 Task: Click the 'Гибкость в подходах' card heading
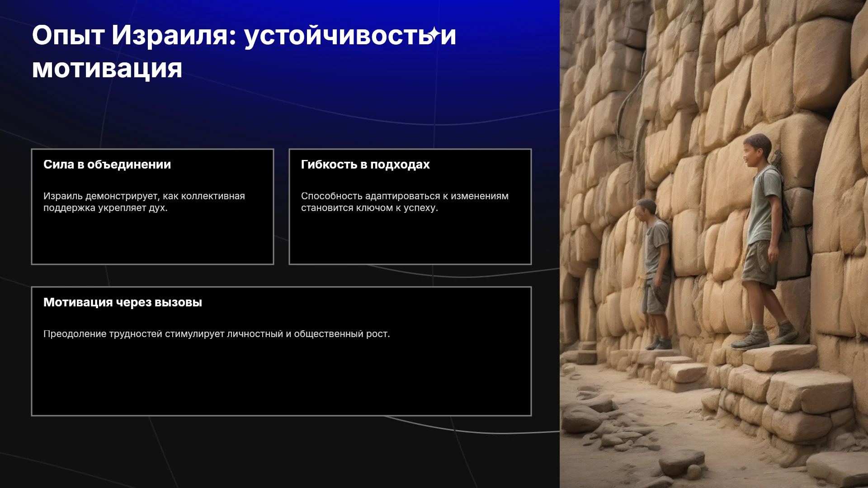click(365, 164)
